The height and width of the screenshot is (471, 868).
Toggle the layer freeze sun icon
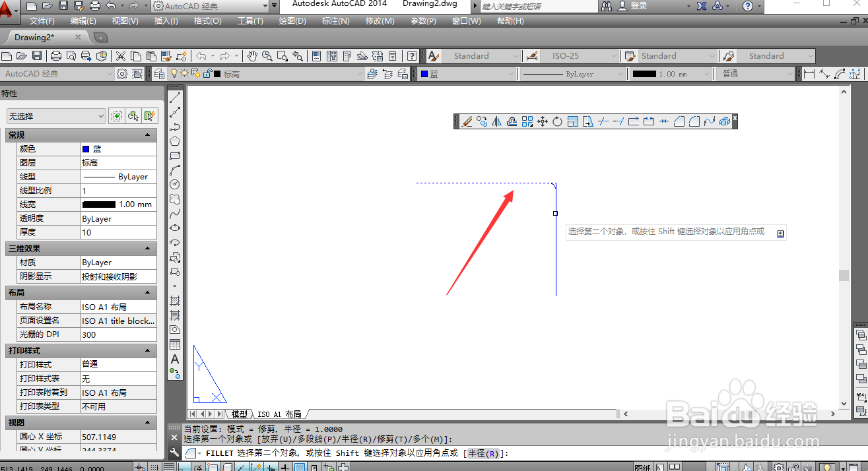coord(184,74)
